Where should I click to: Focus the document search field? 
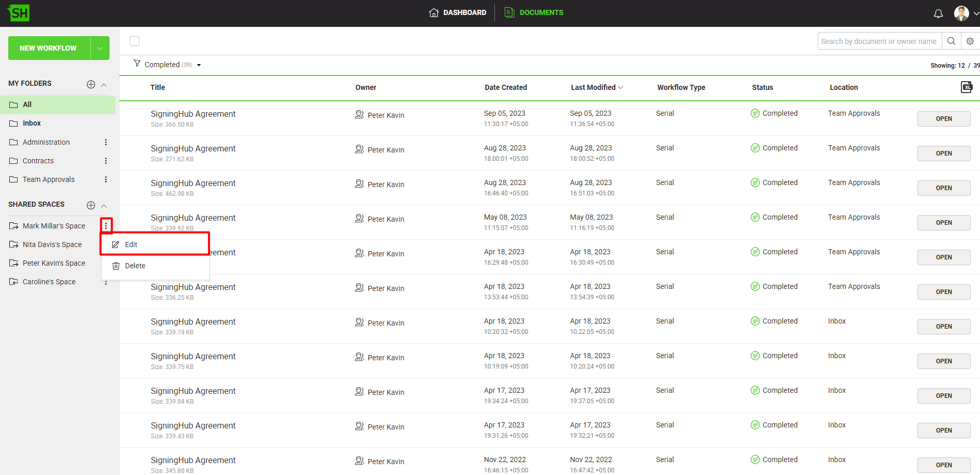(878, 41)
